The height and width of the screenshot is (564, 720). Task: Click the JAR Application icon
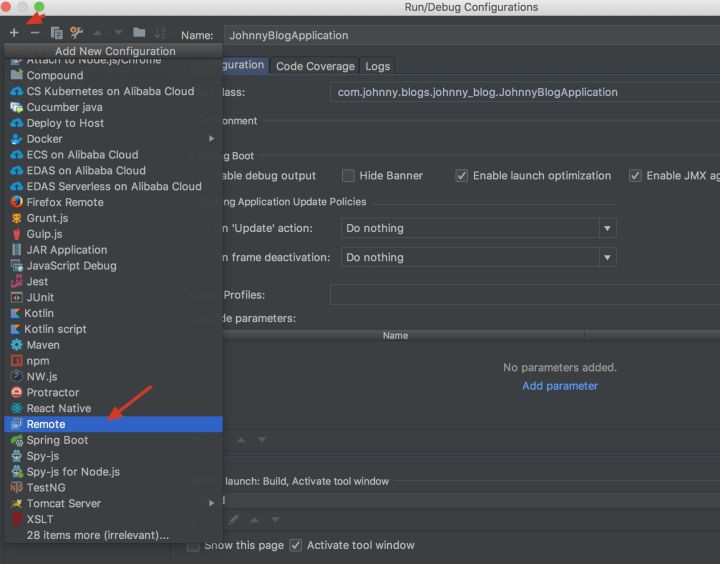click(17, 250)
